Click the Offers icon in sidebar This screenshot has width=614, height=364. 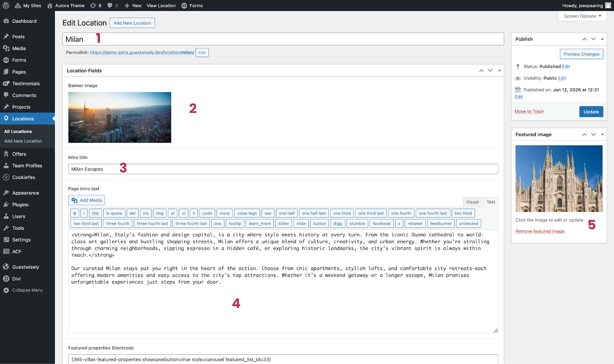point(6,154)
